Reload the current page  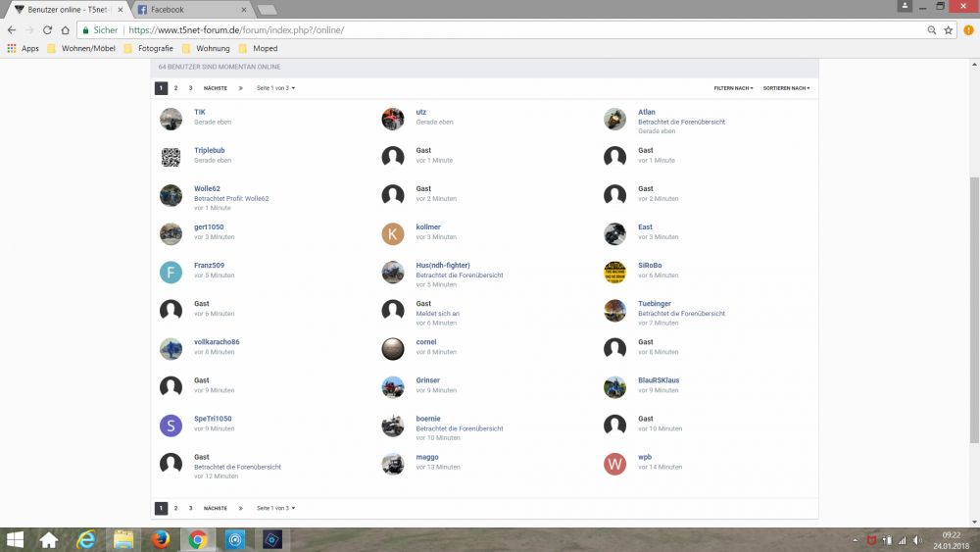pos(47,30)
